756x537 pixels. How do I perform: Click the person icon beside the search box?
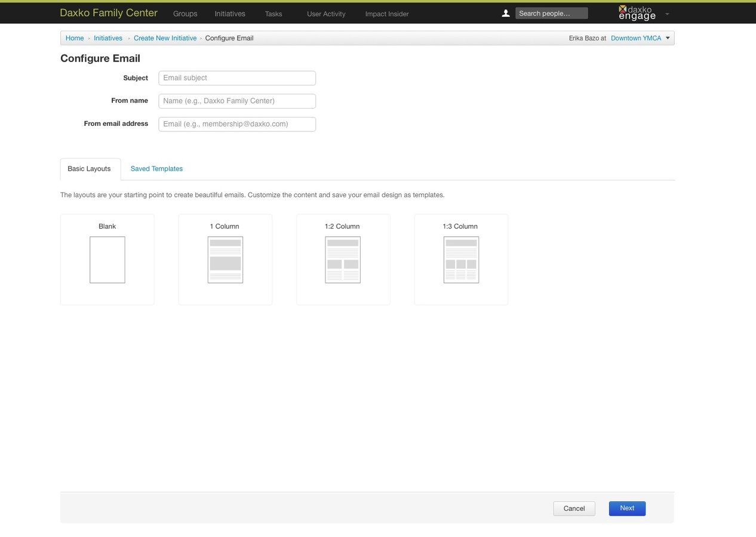click(506, 13)
